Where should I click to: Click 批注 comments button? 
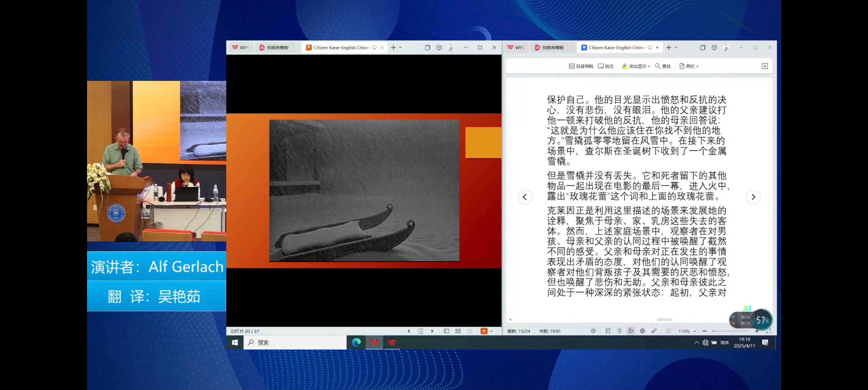pyautogui.click(x=606, y=66)
